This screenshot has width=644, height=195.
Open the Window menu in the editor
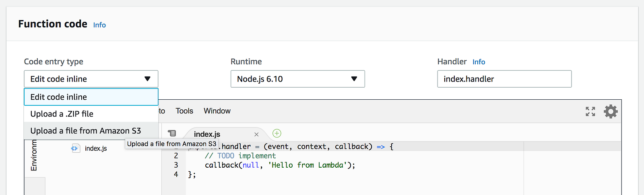(217, 111)
